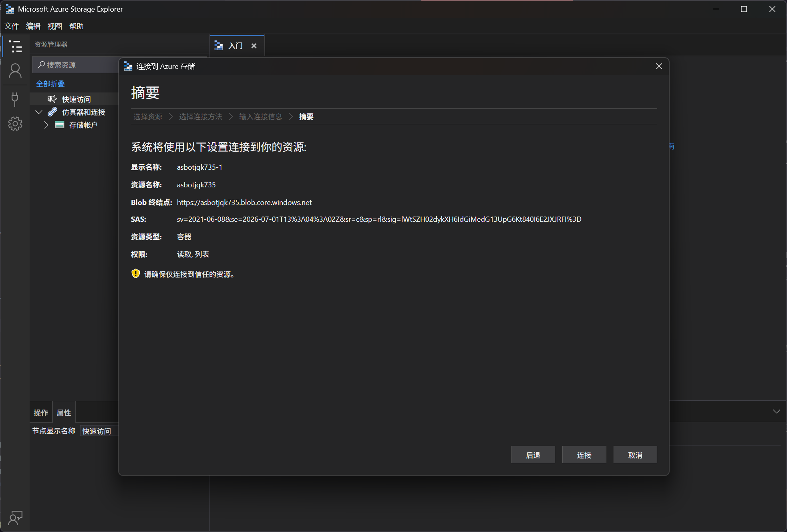Screen dimensions: 787x532
Task: Close the 连接到 Azure 存储 dialog
Action: pyautogui.click(x=659, y=66)
